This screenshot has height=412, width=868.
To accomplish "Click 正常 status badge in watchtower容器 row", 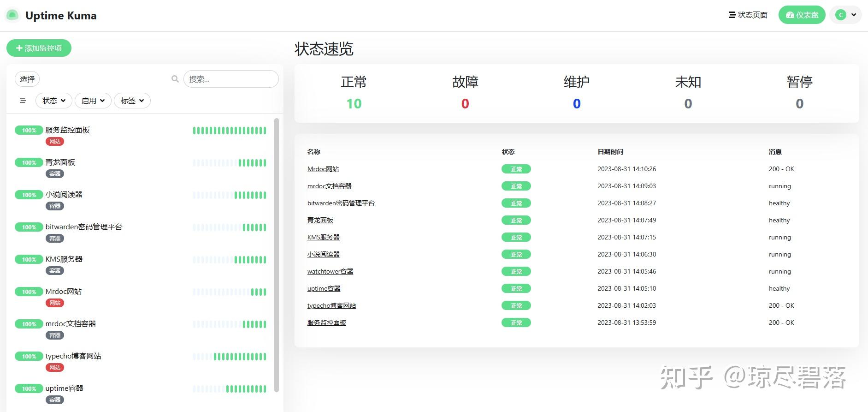I will [516, 271].
